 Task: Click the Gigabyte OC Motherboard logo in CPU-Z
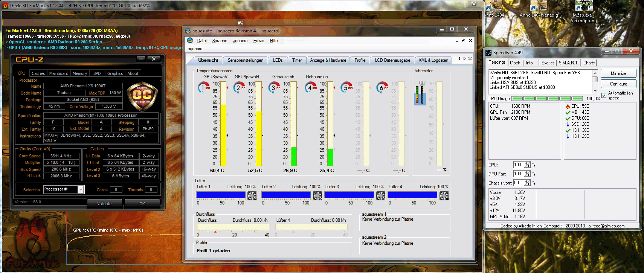pyautogui.click(x=142, y=97)
